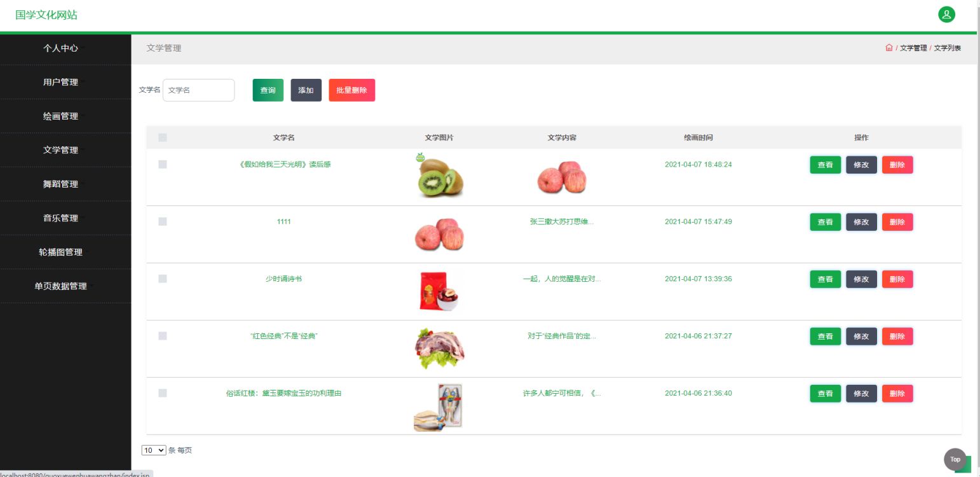Click the home icon in breadcrumb

pyautogui.click(x=888, y=48)
